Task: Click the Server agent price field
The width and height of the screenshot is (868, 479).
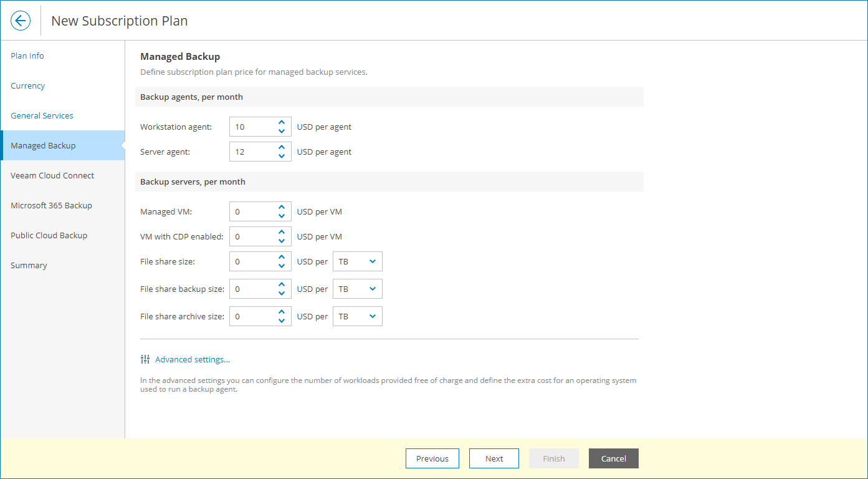Action: pos(252,152)
